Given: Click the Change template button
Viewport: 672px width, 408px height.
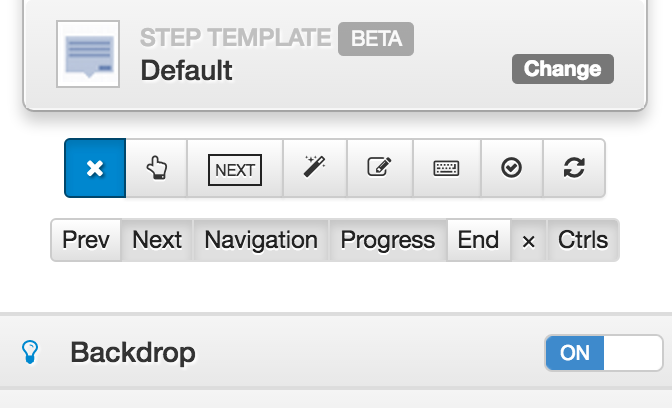Looking at the screenshot, I should (563, 69).
